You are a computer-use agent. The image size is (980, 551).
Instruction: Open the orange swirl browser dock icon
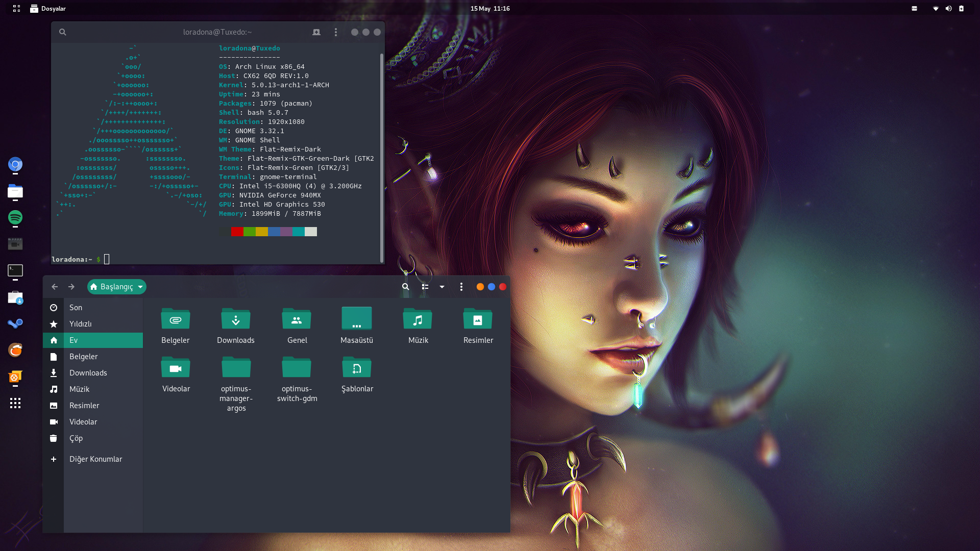pyautogui.click(x=15, y=350)
